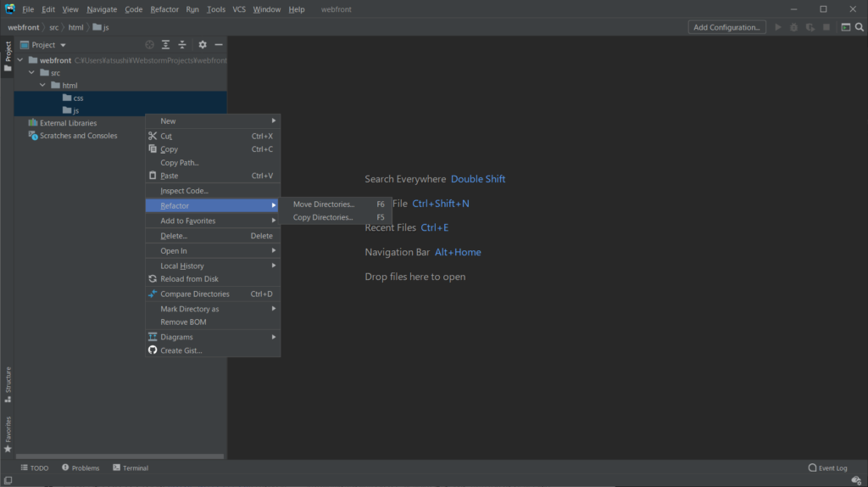Viewport: 868px width, 487px height.
Task: Click the WebStorm app logo icon
Action: pyautogui.click(x=10, y=8)
